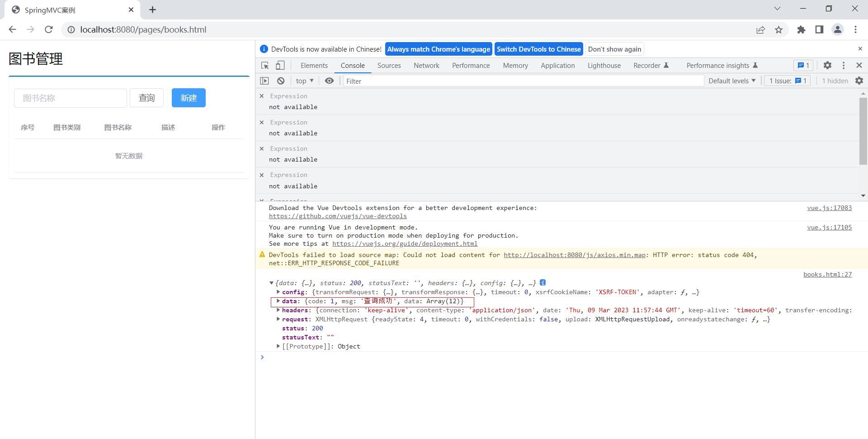
Task: Open the top JavaScript context dropdown
Action: pyautogui.click(x=304, y=81)
